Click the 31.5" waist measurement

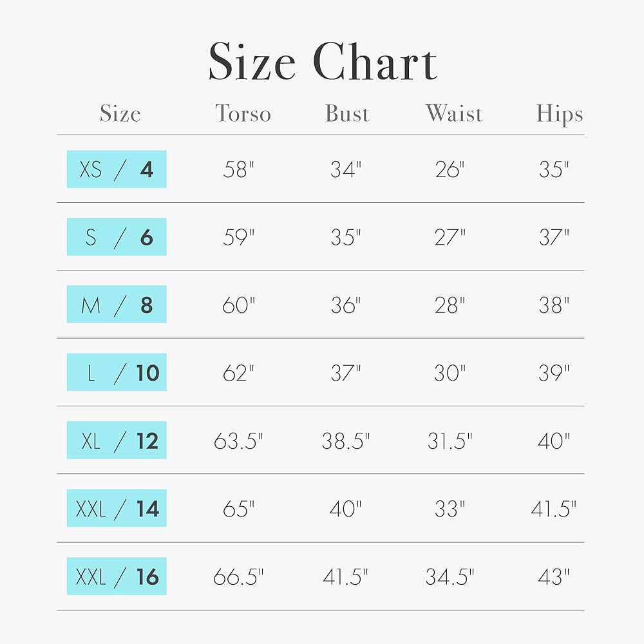(450, 441)
